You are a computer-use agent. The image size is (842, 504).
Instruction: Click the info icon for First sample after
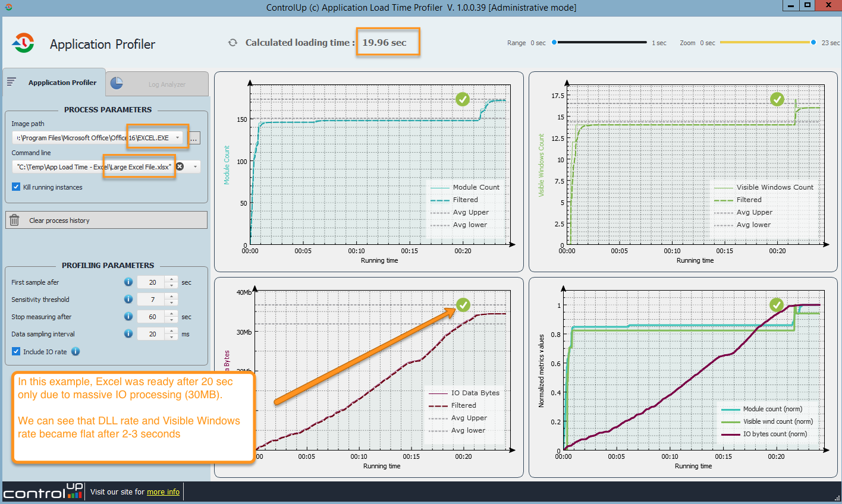pos(128,282)
